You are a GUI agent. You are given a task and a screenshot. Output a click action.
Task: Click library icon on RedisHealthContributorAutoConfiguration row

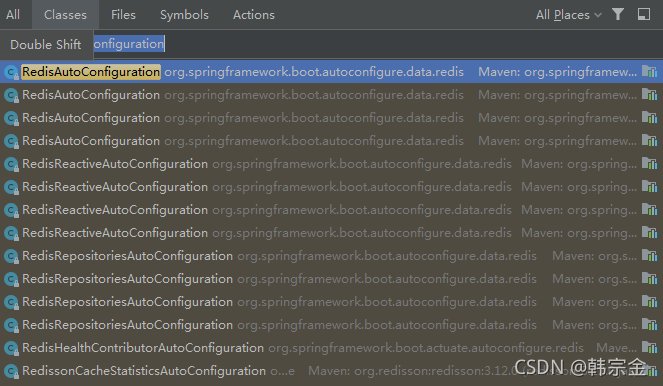point(649,347)
